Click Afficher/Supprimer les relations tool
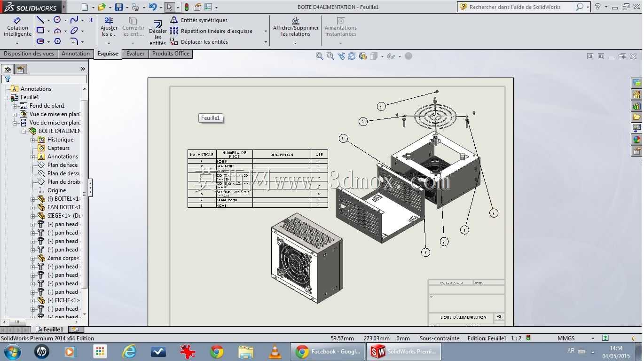Screen dimensions: 644x361 point(296,27)
